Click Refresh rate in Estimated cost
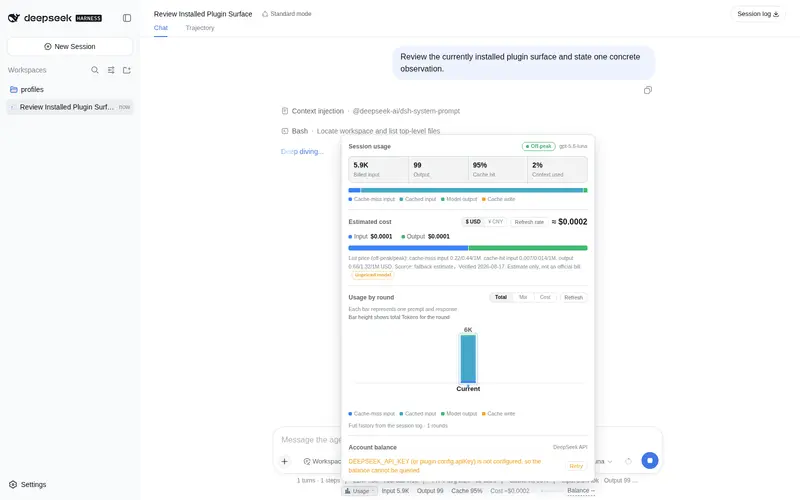800x500 pixels. point(529,222)
